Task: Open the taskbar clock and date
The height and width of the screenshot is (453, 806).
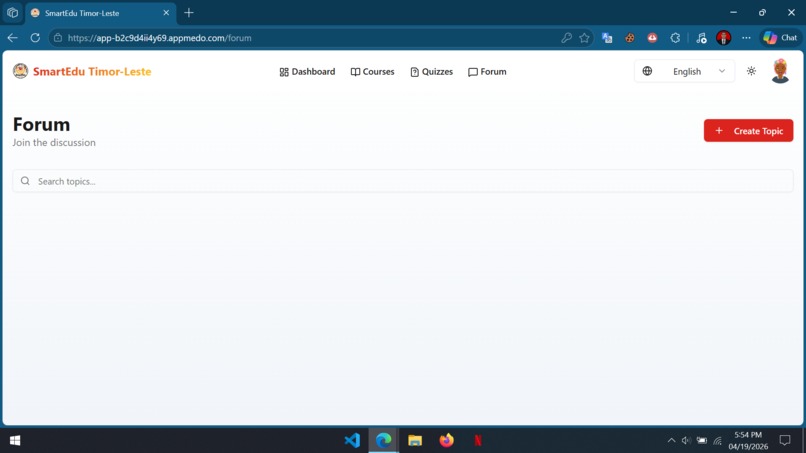Action: 748,440
